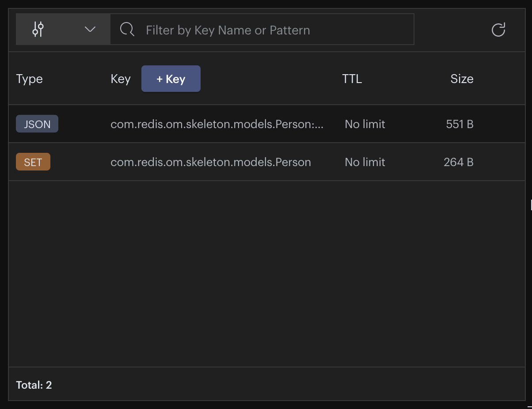
Task: Expand the filter type dropdown chevron
Action: [90, 29]
